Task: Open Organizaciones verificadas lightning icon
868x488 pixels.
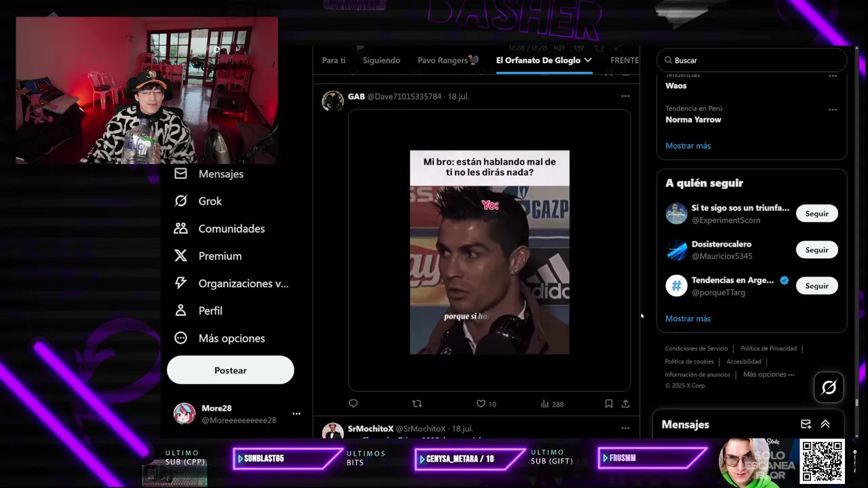Action: (180, 283)
